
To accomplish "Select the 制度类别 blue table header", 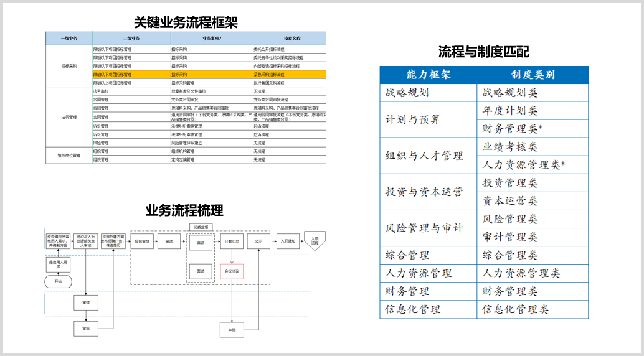I will pyautogui.click(x=533, y=75).
